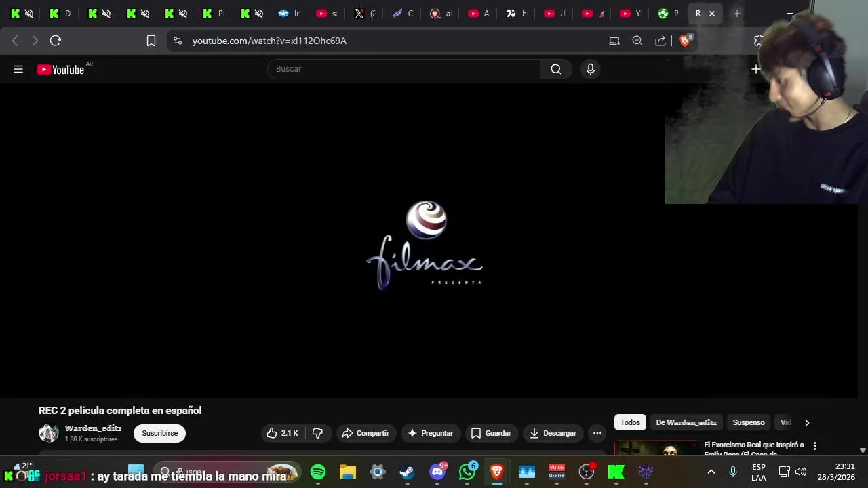Open File Explorer from the taskbar
The image size is (868, 488).
[348, 472]
